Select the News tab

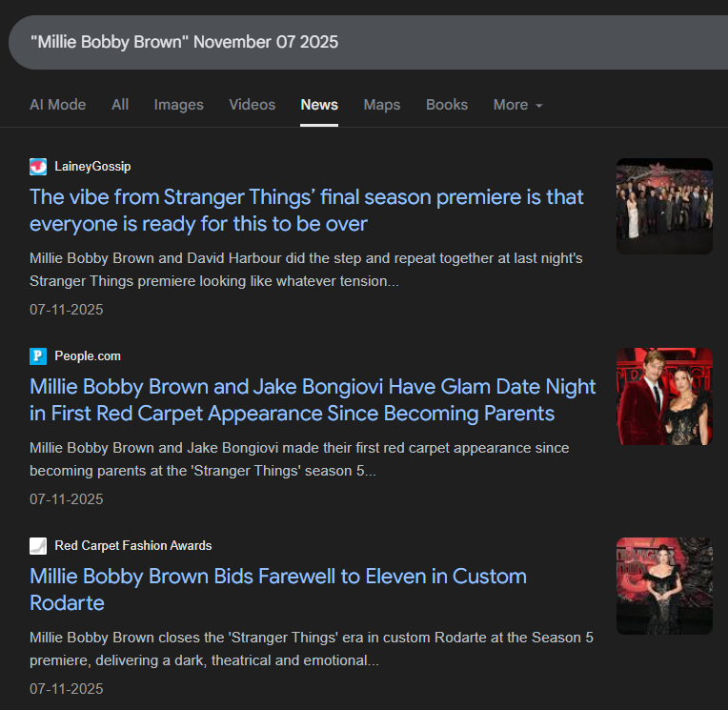[x=319, y=105]
